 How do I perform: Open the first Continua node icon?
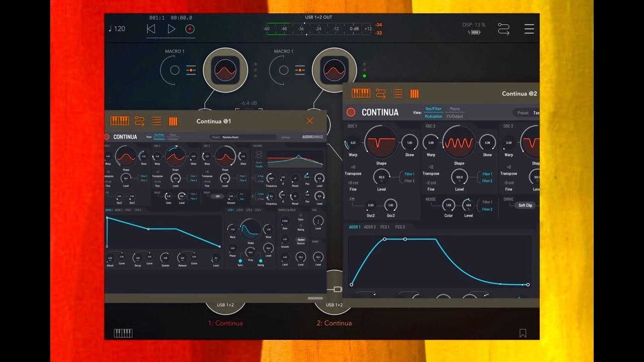(x=225, y=70)
